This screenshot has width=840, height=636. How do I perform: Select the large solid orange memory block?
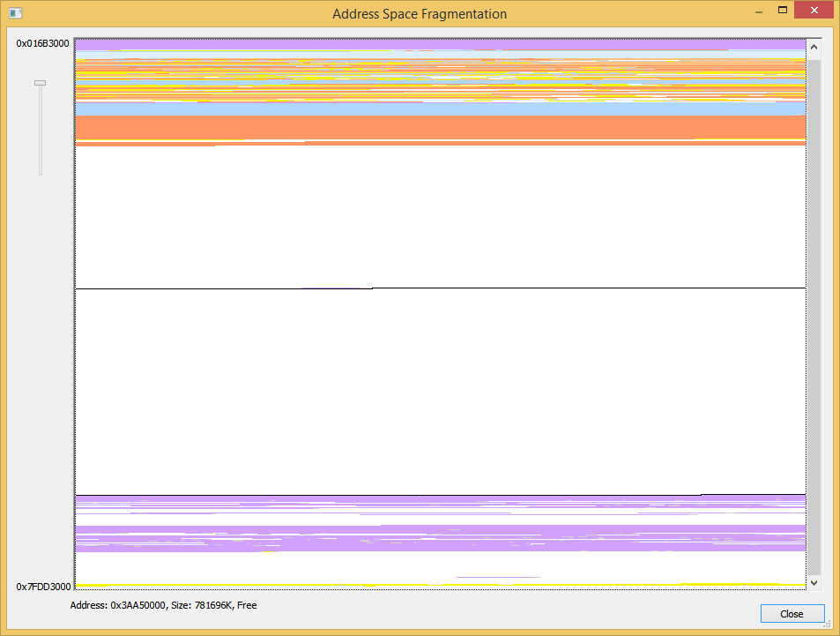point(441,128)
